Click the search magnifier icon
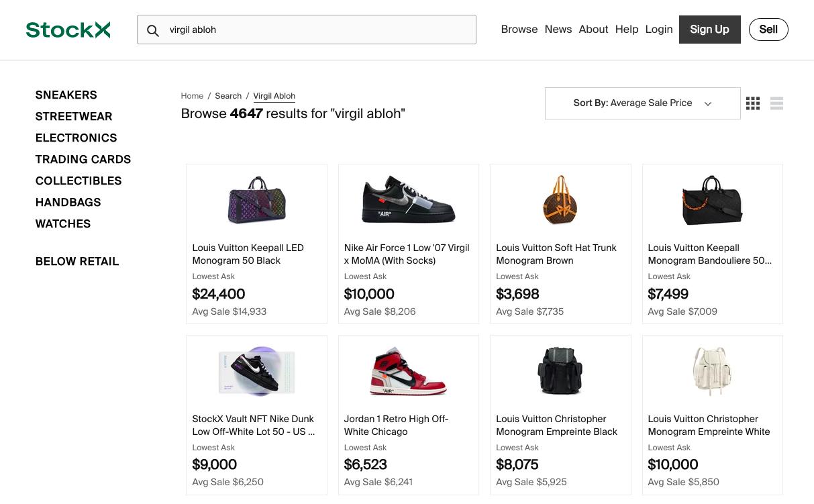 (153, 30)
